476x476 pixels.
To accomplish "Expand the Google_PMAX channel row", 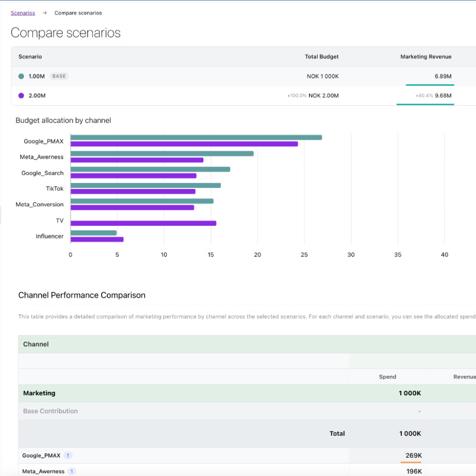I will tap(41, 455).
